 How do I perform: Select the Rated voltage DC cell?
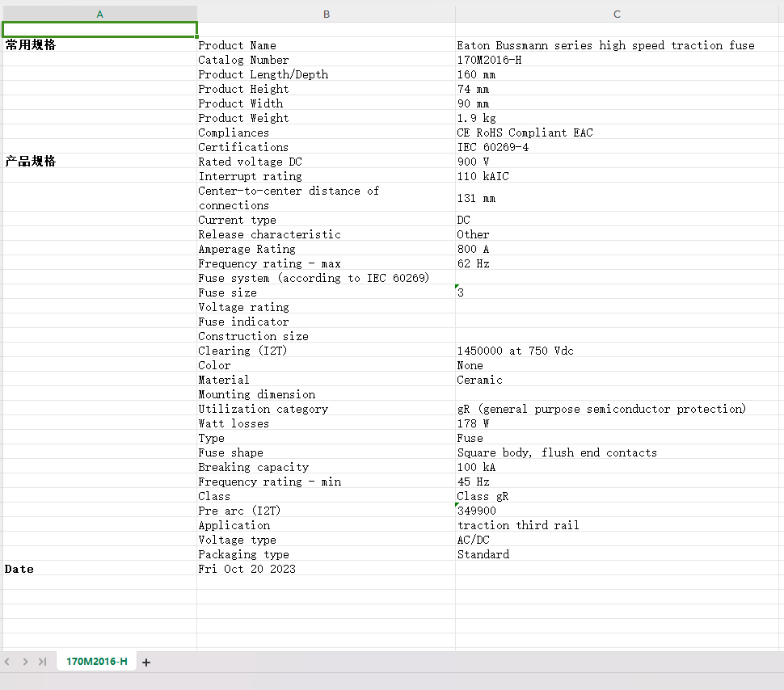pyautogui.click(x=326, y=162)
